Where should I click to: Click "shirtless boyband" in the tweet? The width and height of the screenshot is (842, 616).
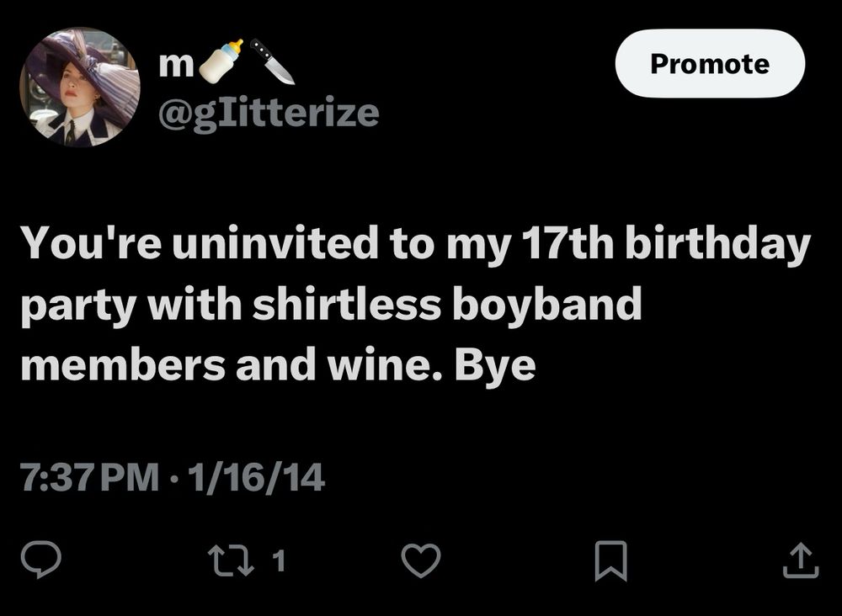[x=448, y=304]
